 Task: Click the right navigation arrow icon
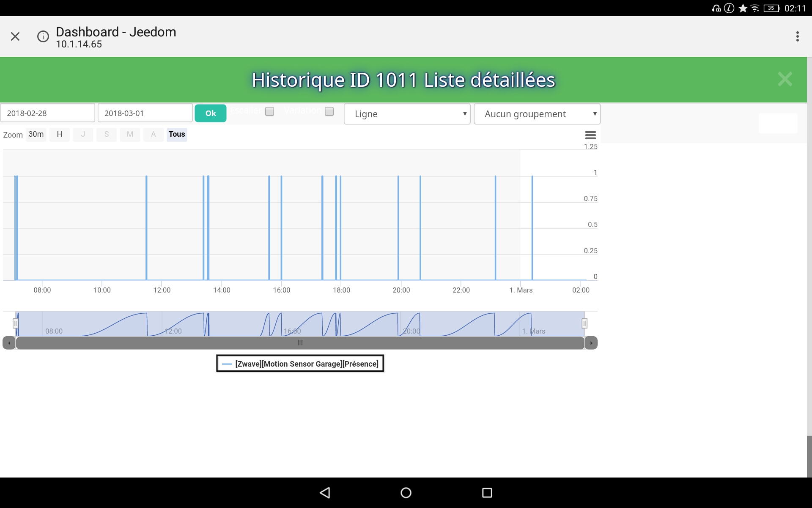click(591, 343)
